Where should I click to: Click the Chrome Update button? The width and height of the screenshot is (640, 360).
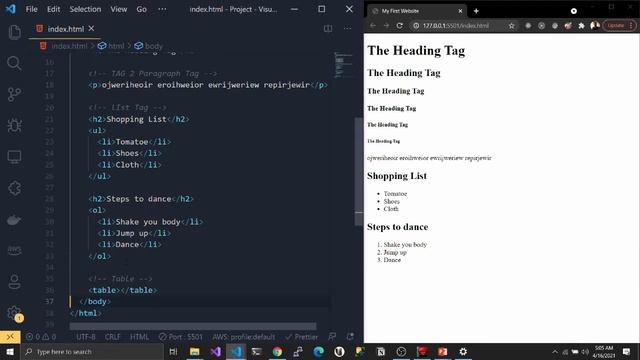[x=619, y=25]
